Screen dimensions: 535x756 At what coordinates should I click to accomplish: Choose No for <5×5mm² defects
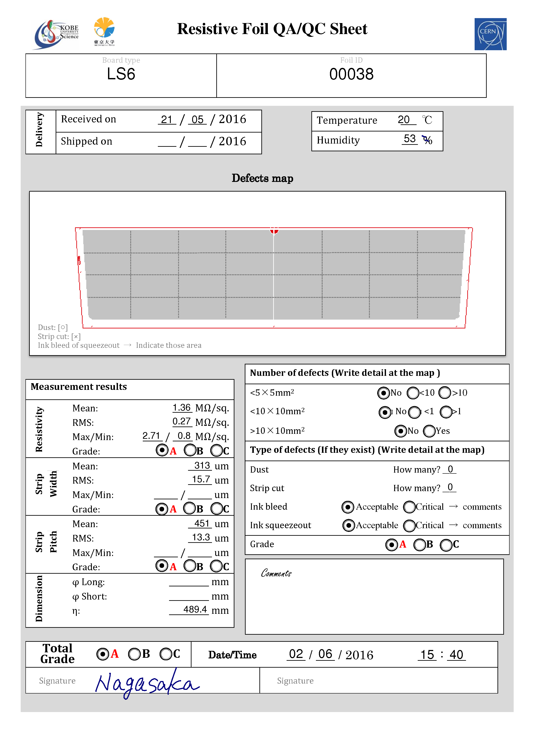click(x=383, y=393)
